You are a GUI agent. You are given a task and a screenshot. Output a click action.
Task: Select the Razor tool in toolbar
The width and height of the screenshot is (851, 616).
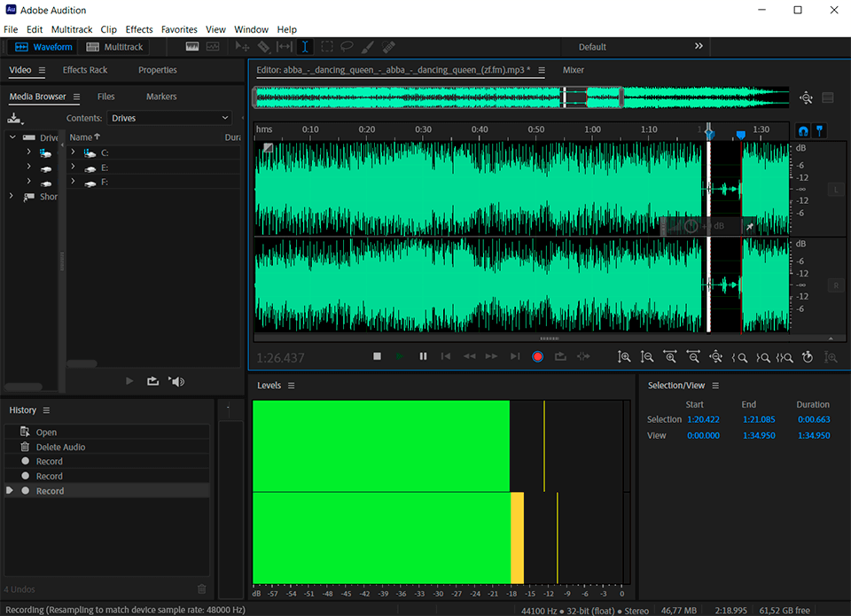(x=263, y=47)
